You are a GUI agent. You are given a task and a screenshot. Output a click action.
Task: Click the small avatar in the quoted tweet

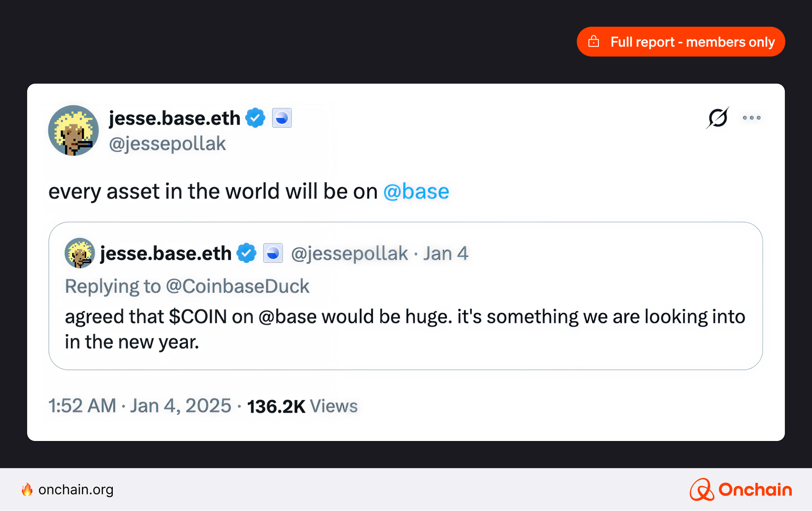pos(80,253)
